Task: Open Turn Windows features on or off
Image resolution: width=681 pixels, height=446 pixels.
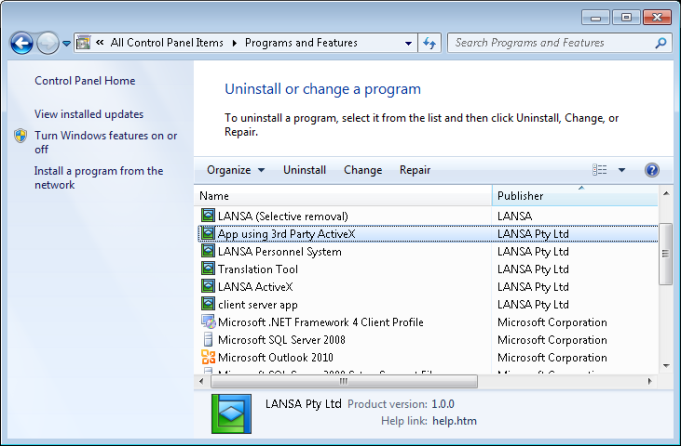Action: [x=106, y=142]
